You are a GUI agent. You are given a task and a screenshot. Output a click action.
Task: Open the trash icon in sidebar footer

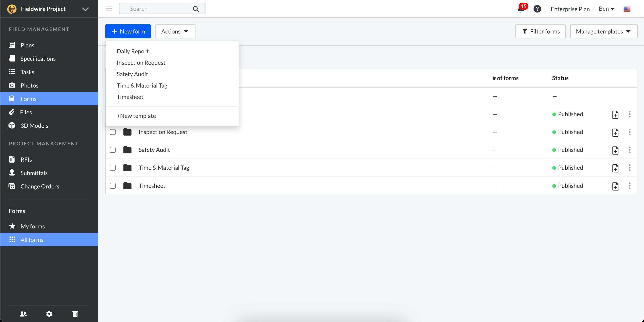click(75, 314)
